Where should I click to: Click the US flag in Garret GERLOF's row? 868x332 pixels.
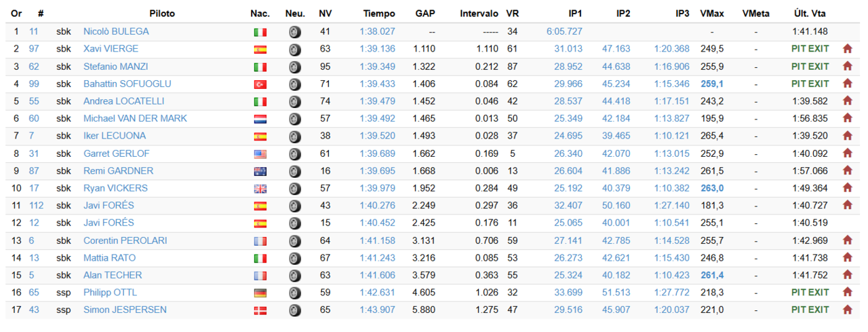point(260,154)
